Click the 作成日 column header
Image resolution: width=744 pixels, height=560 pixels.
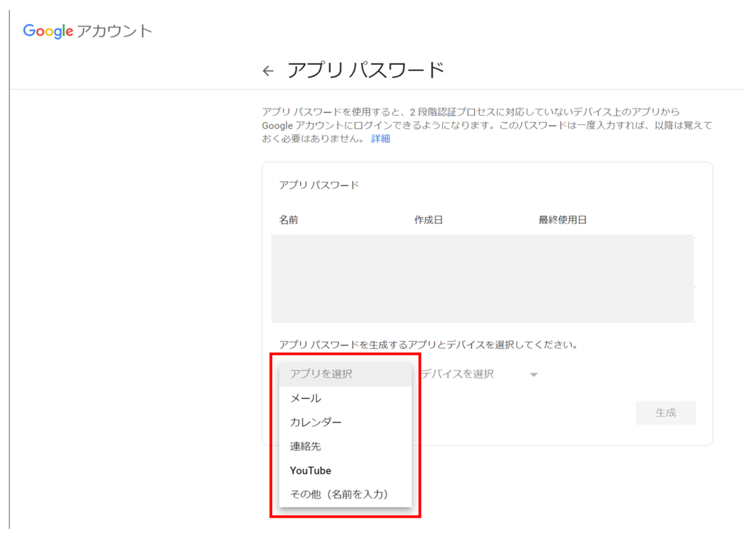[428, 220]
